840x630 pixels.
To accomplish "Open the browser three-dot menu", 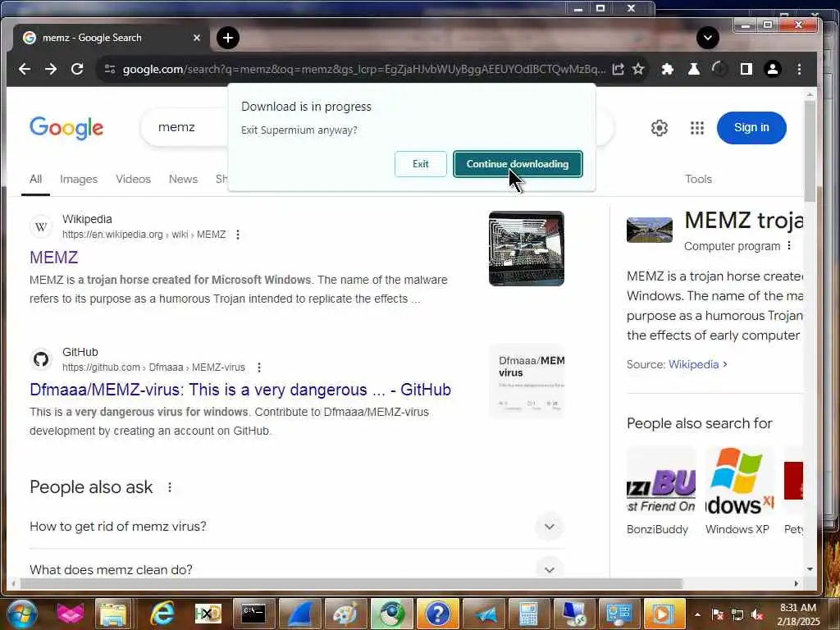I will point(799,69).
